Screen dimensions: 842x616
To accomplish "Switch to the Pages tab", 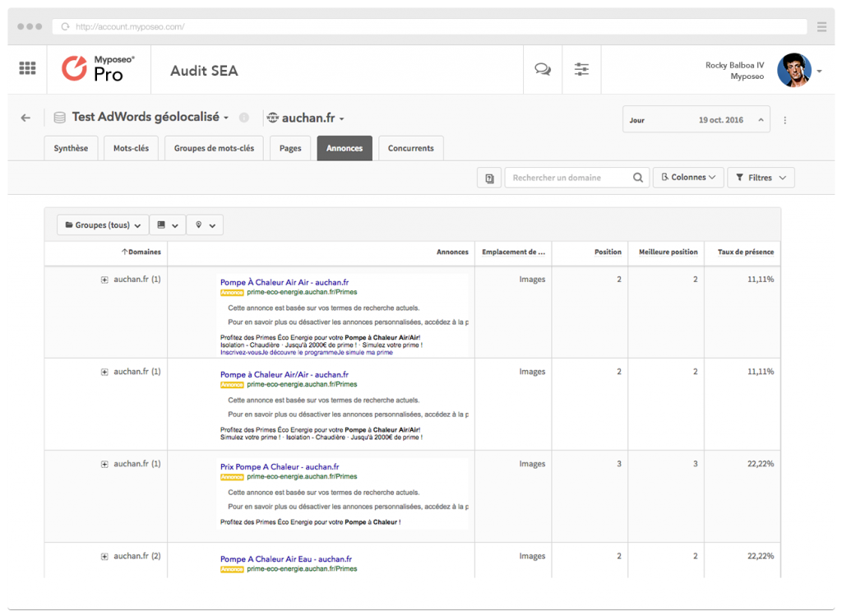I will coord(290,148).
